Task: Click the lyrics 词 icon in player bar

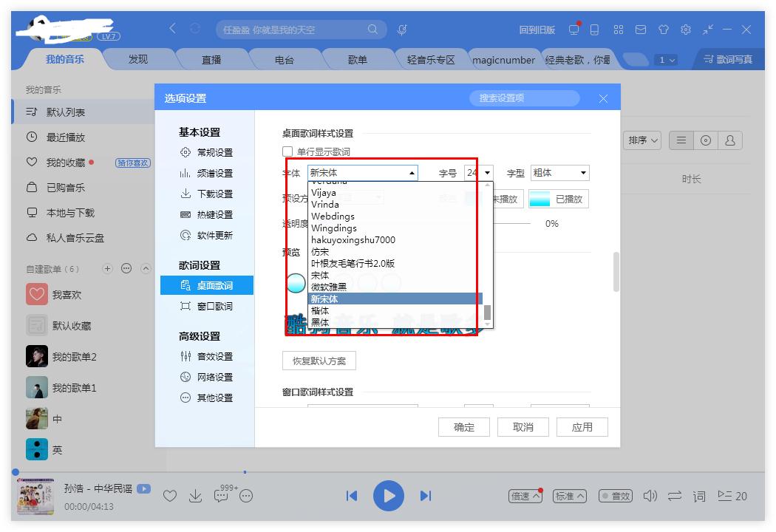Action: click(x=698, y=496)
